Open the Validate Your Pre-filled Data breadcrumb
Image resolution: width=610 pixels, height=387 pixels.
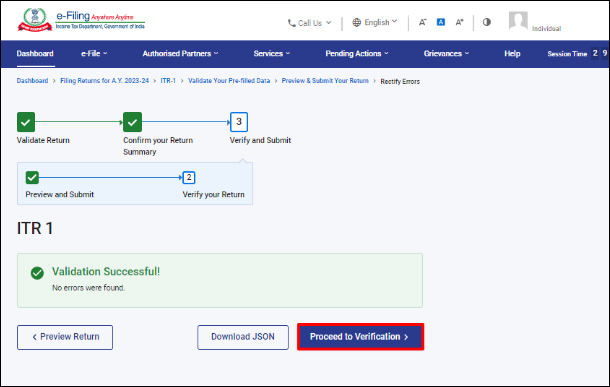pos(229,81)
